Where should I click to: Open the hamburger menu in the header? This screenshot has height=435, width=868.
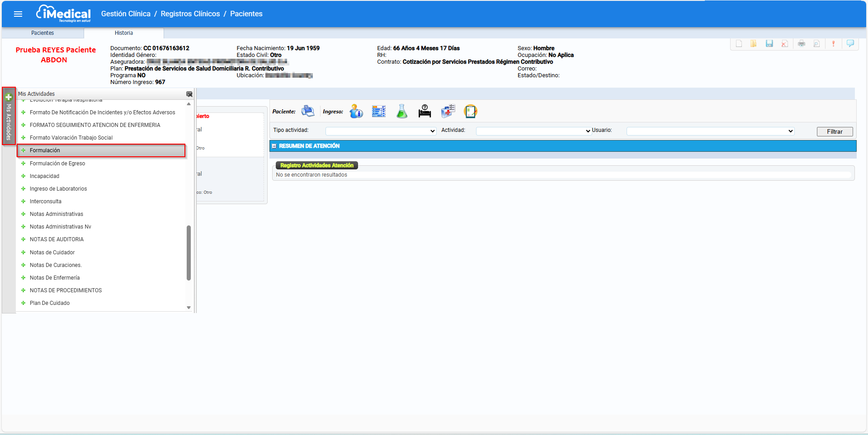coord(18,14)
